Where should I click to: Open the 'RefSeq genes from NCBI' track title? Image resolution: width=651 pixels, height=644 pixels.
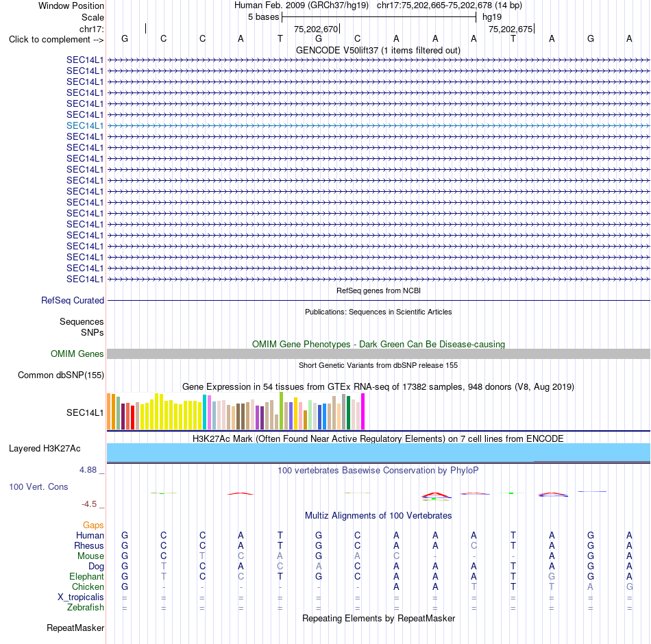tap(378, 290)
